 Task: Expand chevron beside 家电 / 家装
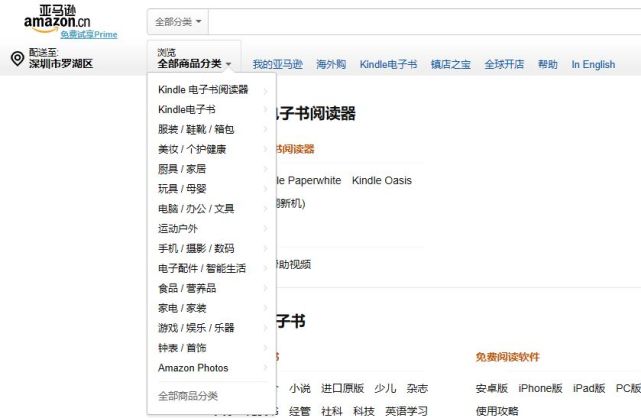(x=266, y=308)
